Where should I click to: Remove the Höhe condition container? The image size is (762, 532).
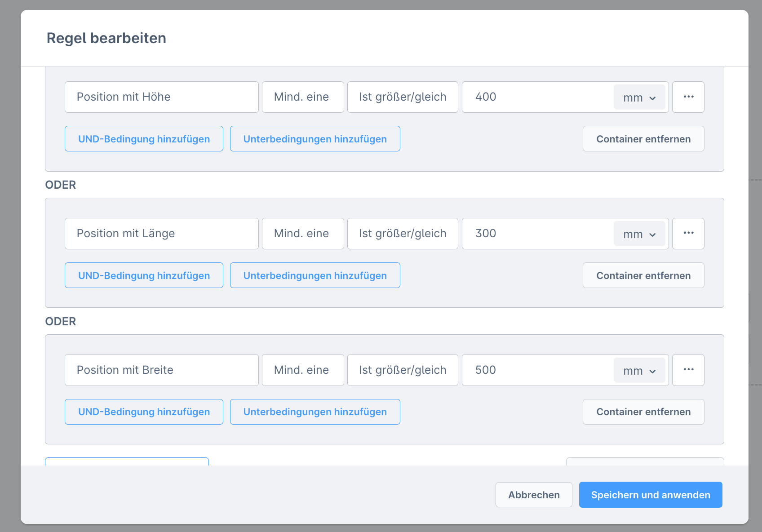click(x=643, y=139)
